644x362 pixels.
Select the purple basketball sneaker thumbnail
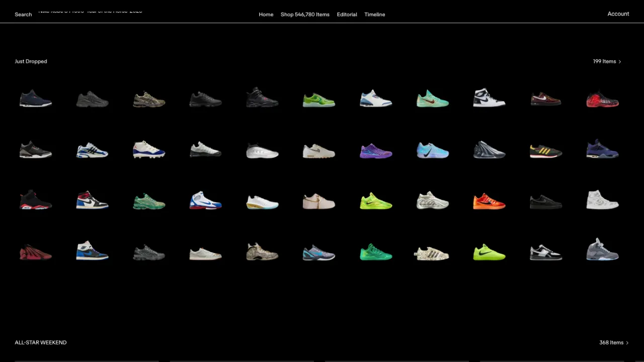(376, 151)
